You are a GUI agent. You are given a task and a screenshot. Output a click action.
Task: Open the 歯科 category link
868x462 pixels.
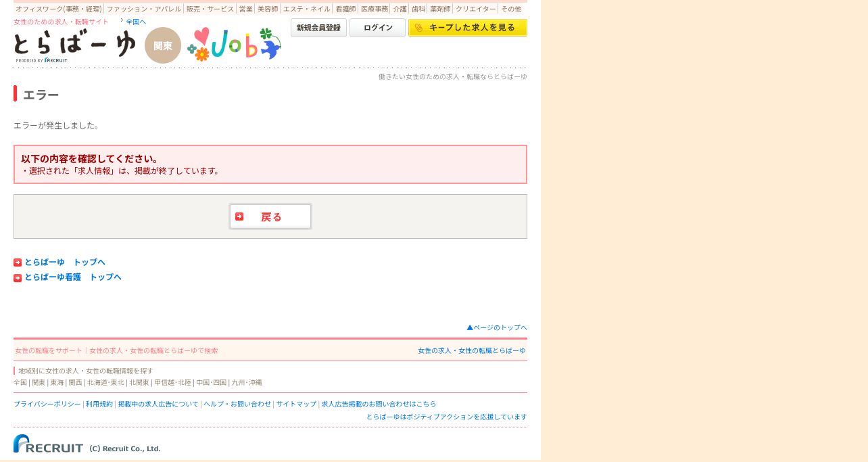pos(419,9)
